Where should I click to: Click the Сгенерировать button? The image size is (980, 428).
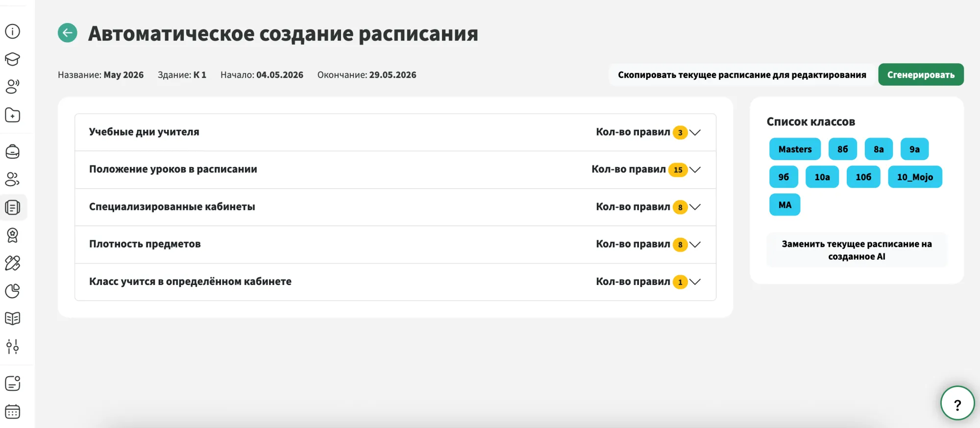921,74
